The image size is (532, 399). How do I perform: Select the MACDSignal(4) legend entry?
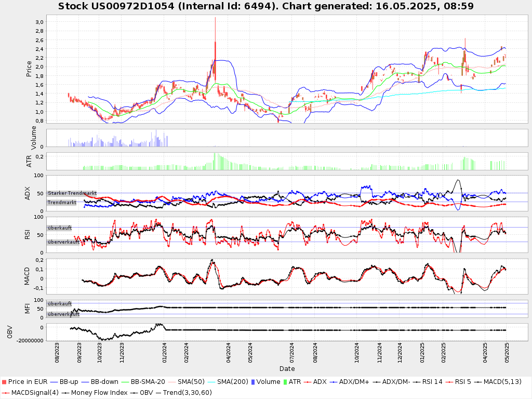point(30,393)
